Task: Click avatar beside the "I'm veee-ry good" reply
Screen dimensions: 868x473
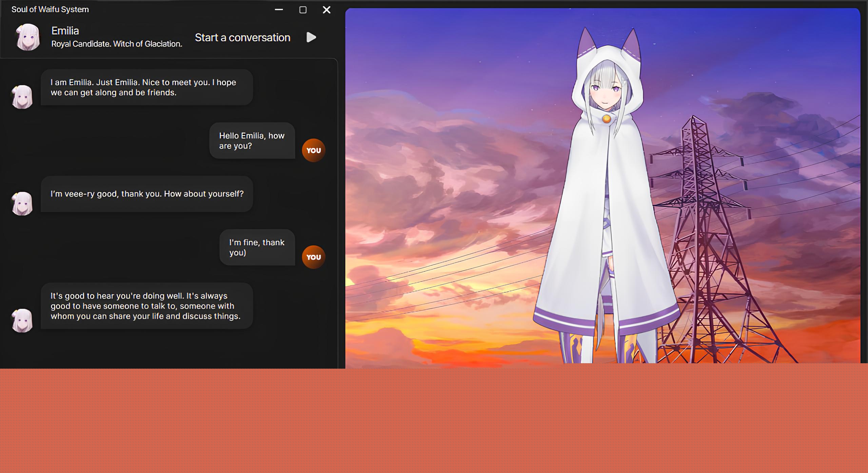Action: (22, 204)
